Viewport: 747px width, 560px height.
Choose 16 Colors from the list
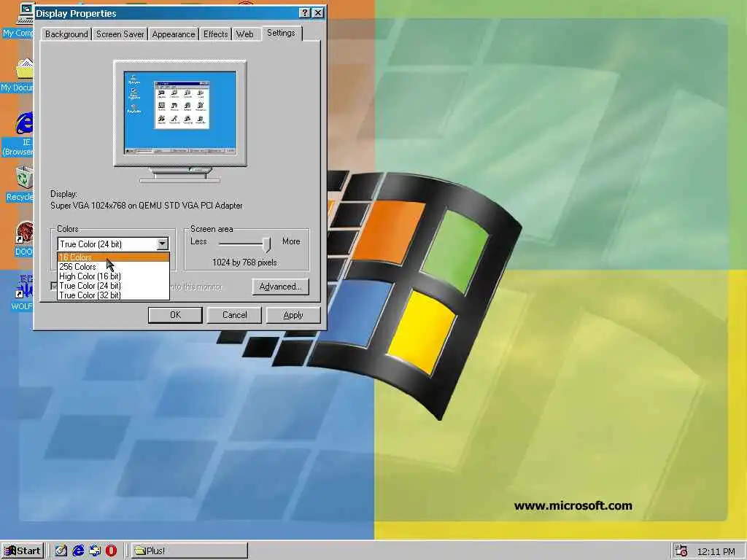(x=113, y=257)
